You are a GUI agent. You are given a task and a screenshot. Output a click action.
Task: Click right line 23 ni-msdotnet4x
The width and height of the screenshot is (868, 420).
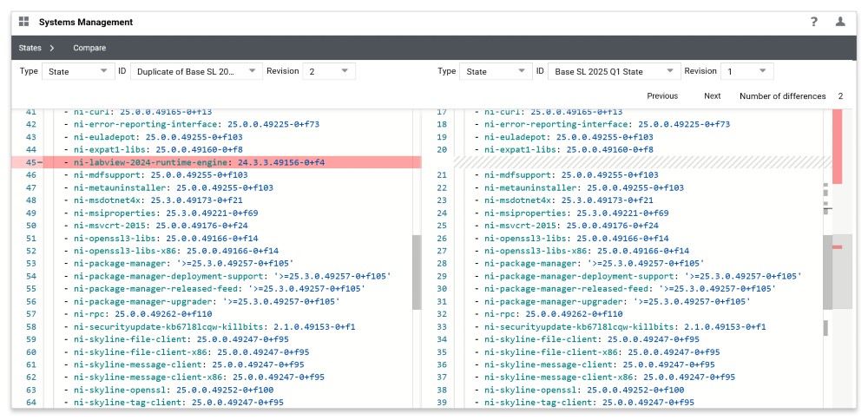[x=569, y=200]
